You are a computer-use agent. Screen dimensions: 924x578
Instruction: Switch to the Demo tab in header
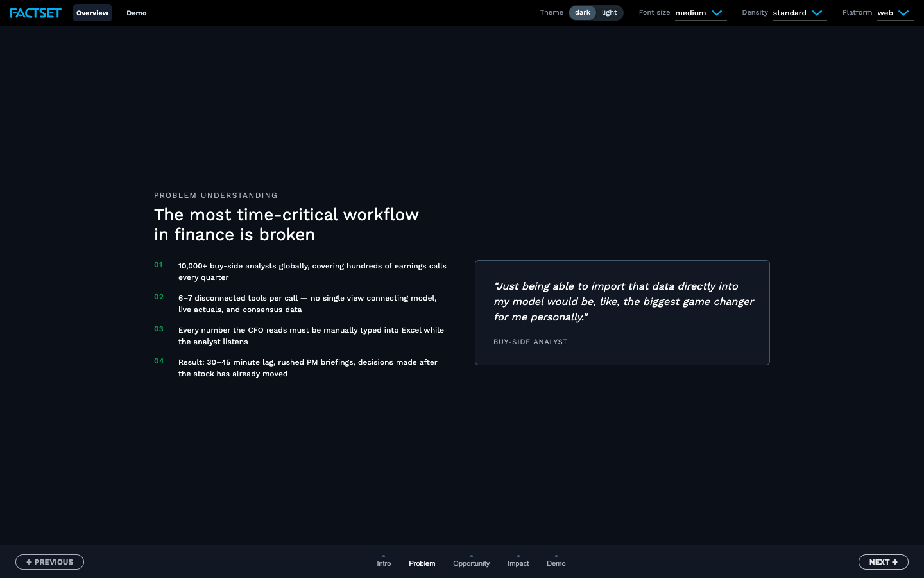137,13
